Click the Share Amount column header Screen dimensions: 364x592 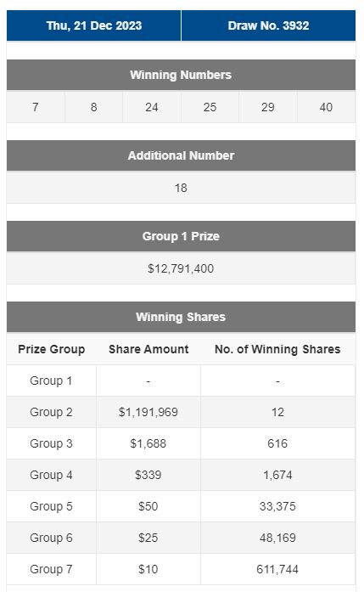tap(148, 349)
